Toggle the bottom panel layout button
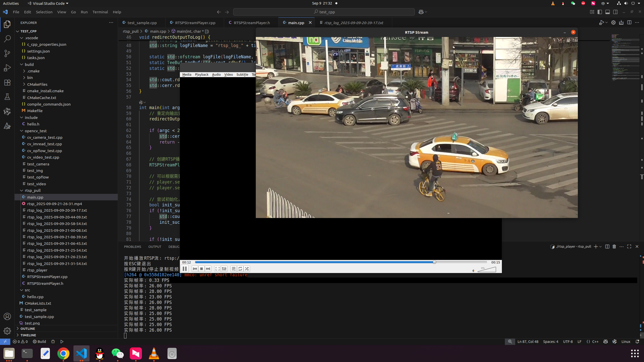644x362 pixels. pos(608,12)
